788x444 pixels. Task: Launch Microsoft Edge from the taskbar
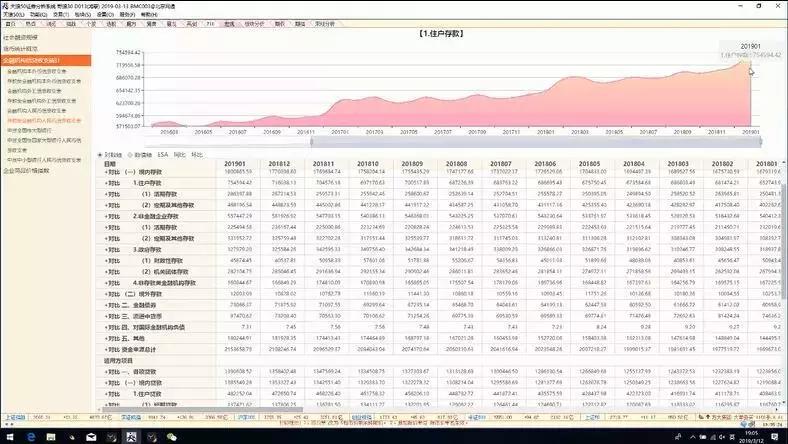31,437
